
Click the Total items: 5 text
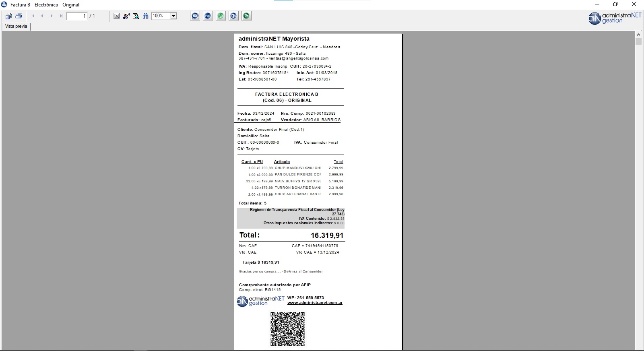coord(252,203)
